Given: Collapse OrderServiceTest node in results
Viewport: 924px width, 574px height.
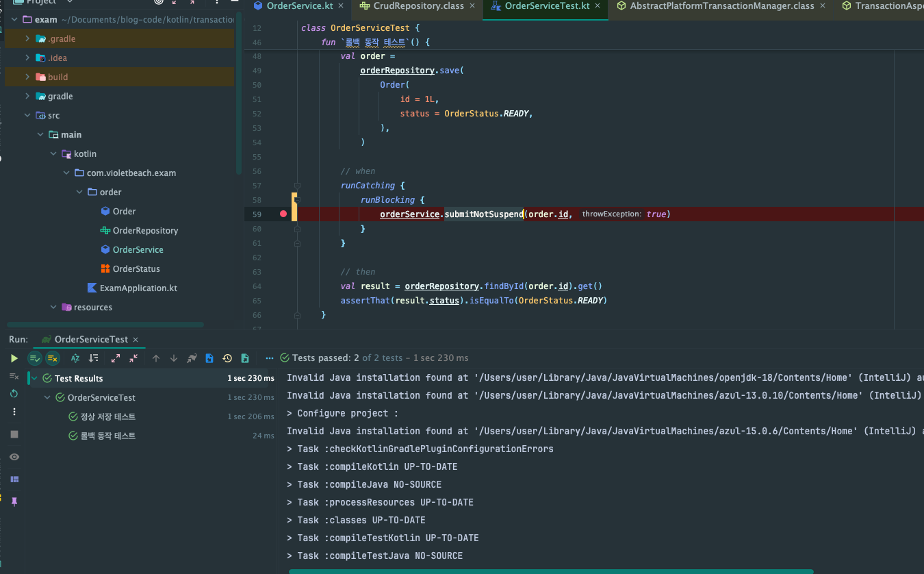Looking at the screenshot, I should pyautogui.click(x=47, y=397).
